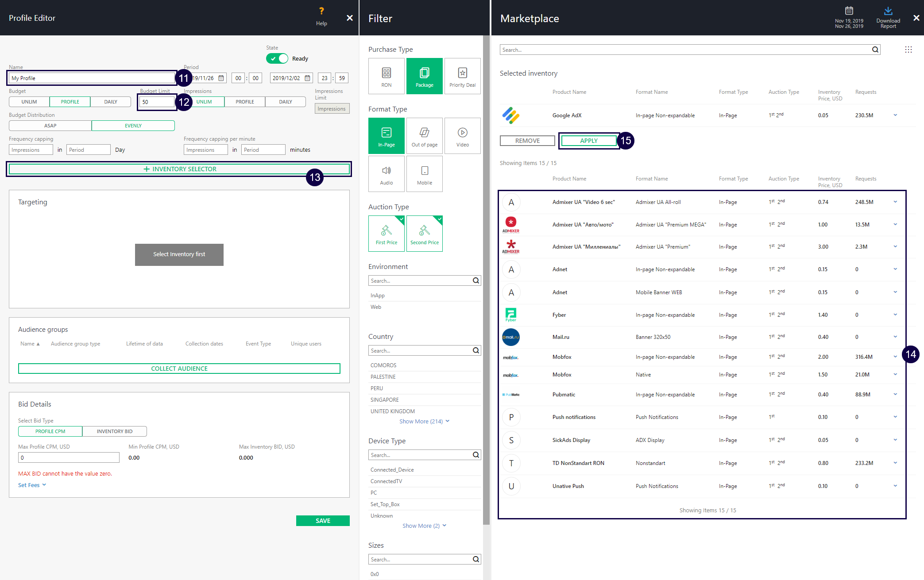Screen dimensions: 924x580
Task: Open the Help question mark icon
Action: point(321,12)
